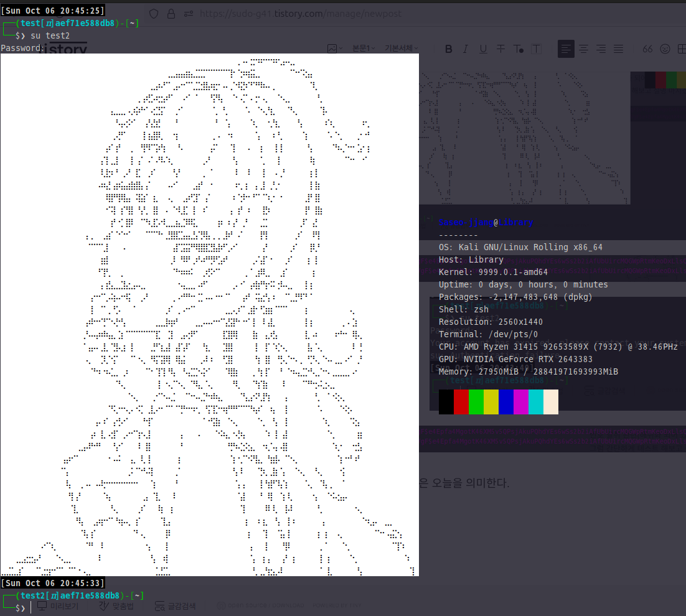Click the timestamp '[Sun Oct 06 20:45:33]'

53,583
